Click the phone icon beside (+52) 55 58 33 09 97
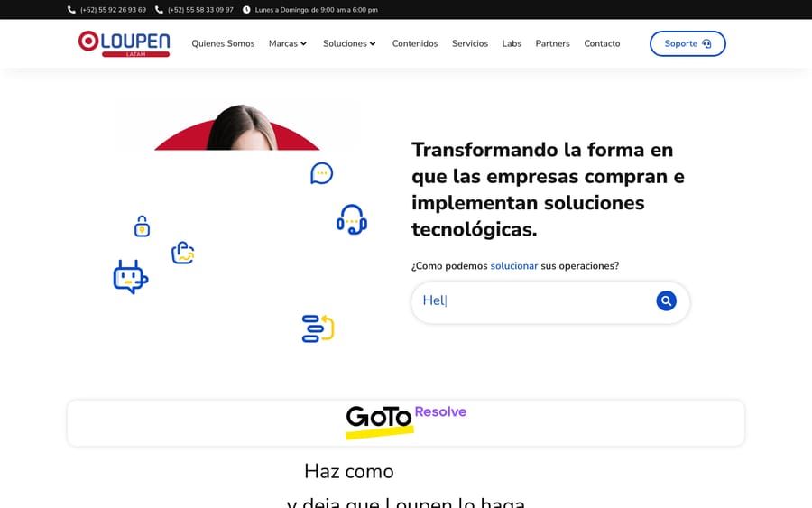The height and width of the screenshot is (508, 812). [x=159, y=10]
